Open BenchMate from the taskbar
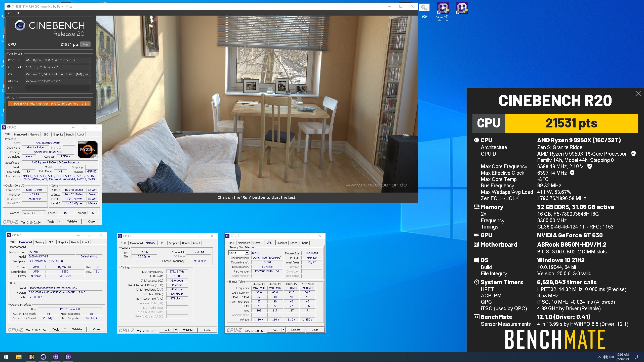The height and width of the screenshot is (362, 644). [x=31, y=357]
